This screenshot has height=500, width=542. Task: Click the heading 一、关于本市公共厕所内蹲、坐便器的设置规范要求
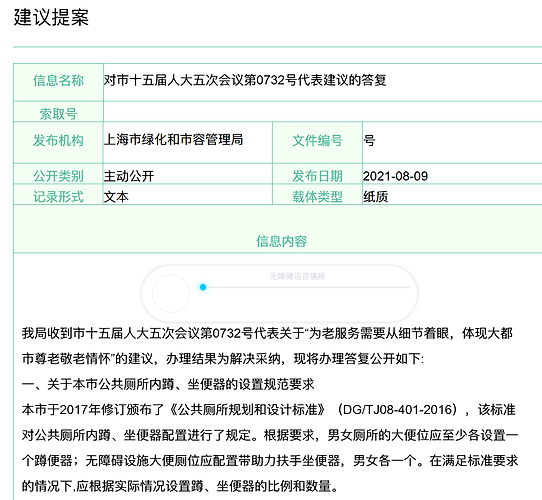(x=168, y=384)
